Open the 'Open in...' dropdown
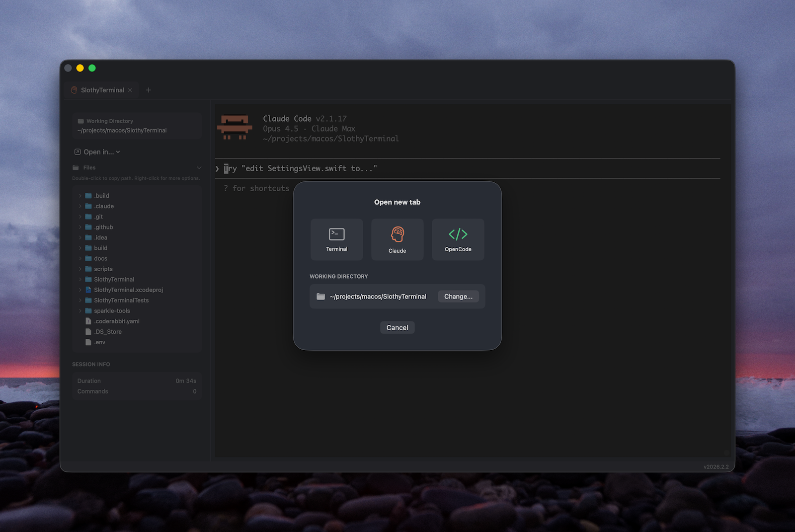Screen dimensions: 795x532 (97, 152)
